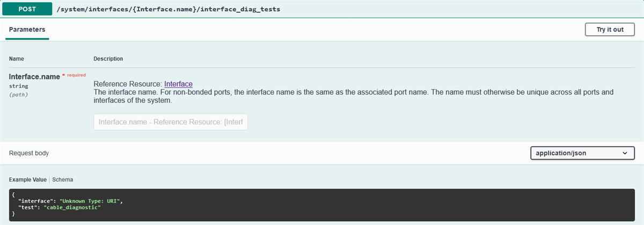Click the string type label
The image size is (644, 225).
[x=19, y=86]
